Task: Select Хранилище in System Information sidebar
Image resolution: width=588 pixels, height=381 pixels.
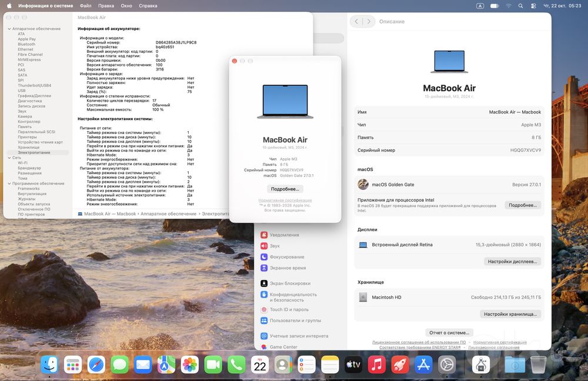Action: (28, 147)
